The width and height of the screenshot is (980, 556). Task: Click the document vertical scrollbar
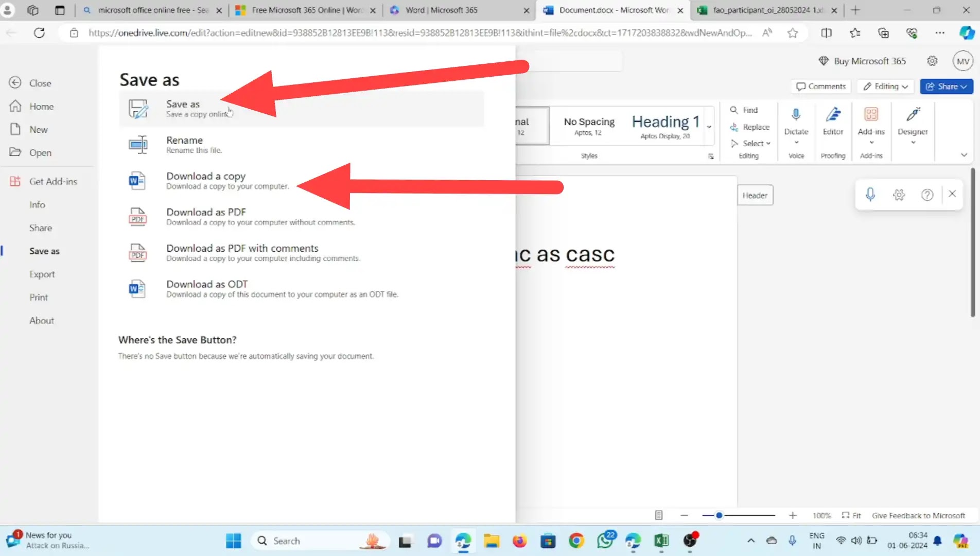click(973, 242)
